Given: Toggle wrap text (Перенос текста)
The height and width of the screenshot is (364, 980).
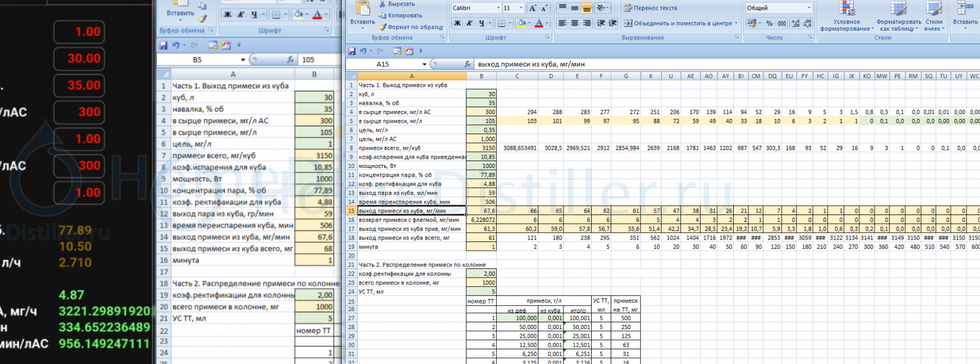Looking at the screenshot, I should (x=650, y=8).
